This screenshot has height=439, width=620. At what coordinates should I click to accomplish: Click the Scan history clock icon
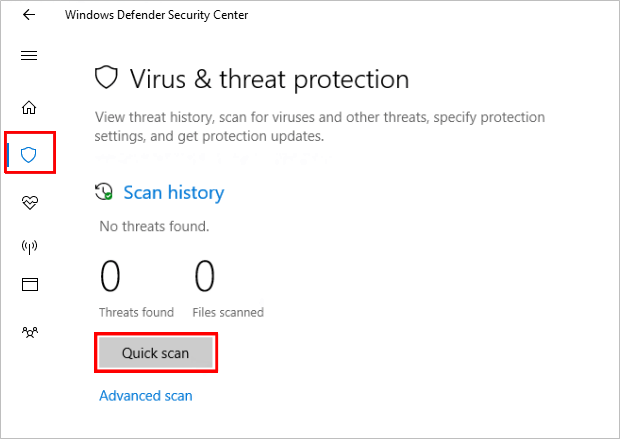point(103,192)
